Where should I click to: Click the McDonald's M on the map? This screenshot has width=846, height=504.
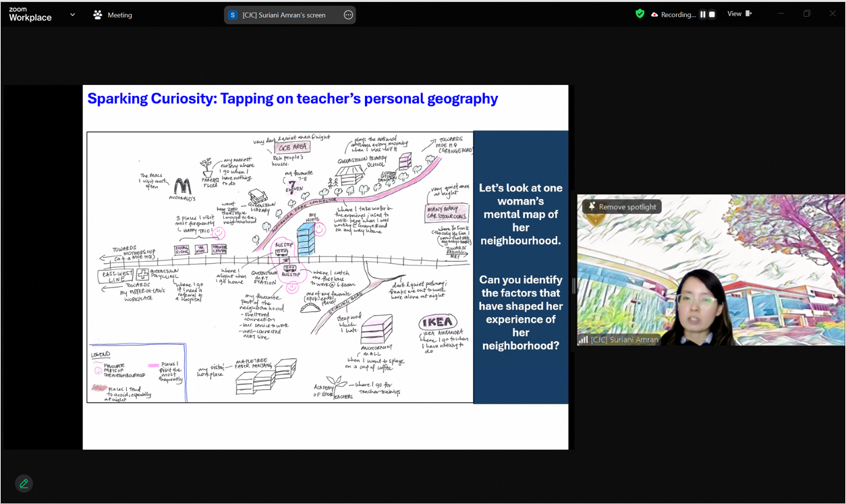(183, 186)
